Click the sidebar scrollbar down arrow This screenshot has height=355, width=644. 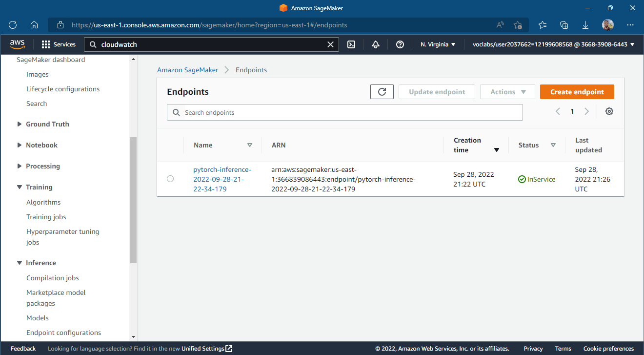pos(133,337)
